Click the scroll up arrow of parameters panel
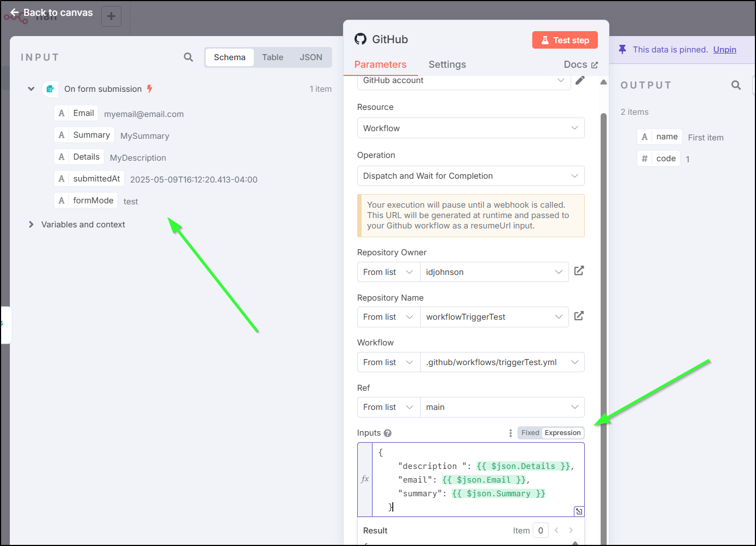The width and height of the screenshot is (756, 546). (x=603, y=82)
